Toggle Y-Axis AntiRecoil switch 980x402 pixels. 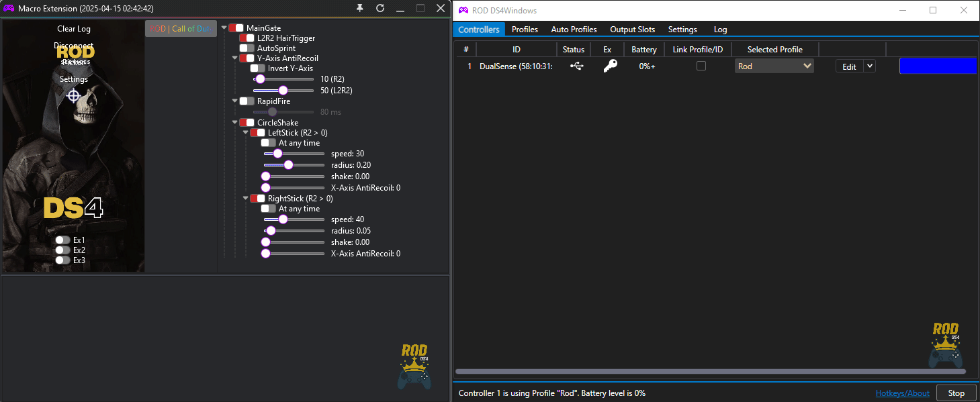coord(247,58)
